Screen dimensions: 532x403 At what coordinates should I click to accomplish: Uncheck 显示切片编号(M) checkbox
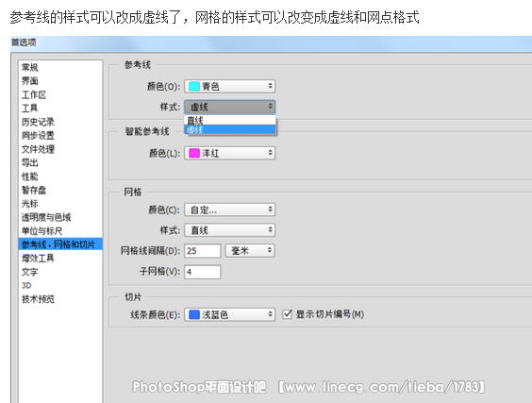click(287, 314)
